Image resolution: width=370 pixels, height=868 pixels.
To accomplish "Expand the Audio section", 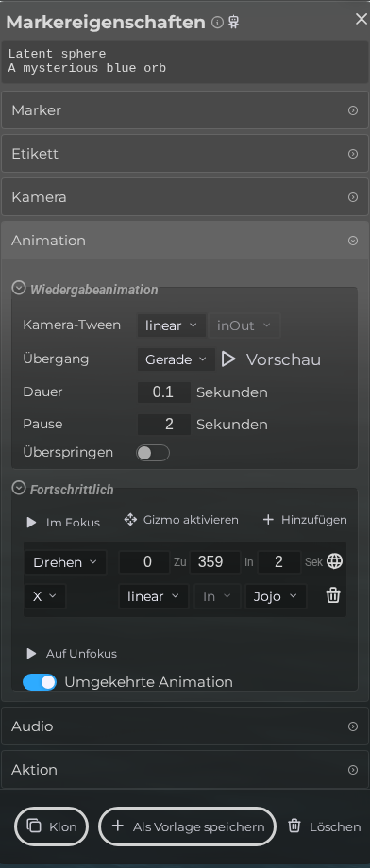I will tap(185, 726).
